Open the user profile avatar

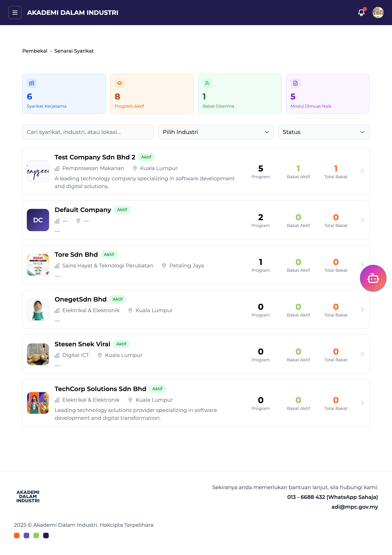[378, 13]
